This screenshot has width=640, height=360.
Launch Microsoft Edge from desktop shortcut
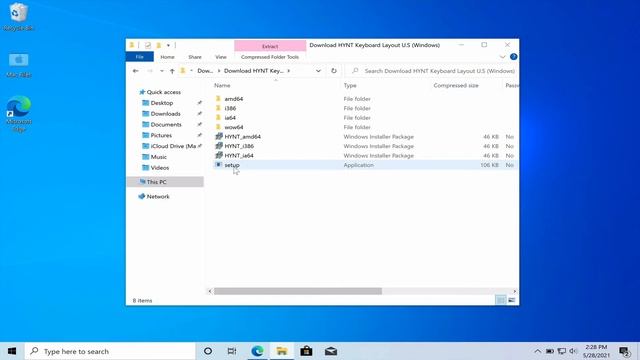click(x=18, y=113)
